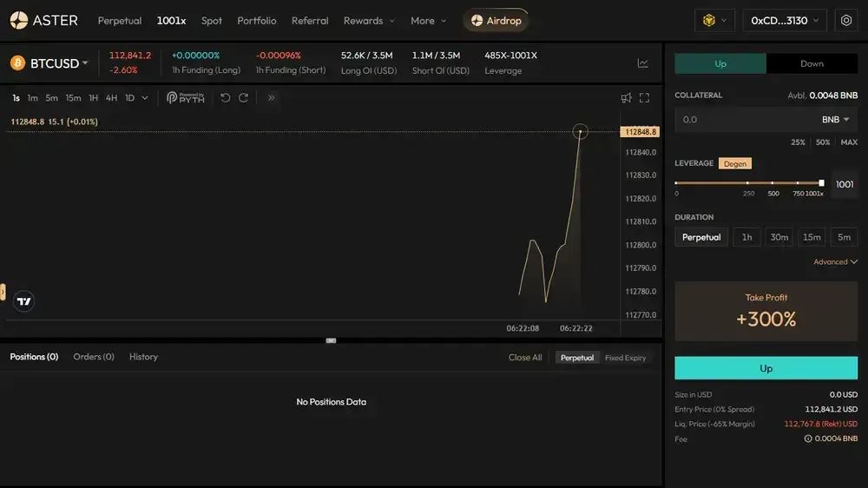Expand the Advanced options
The height and width of the screenshot is (488, 868).
click(x=835, y=261)
